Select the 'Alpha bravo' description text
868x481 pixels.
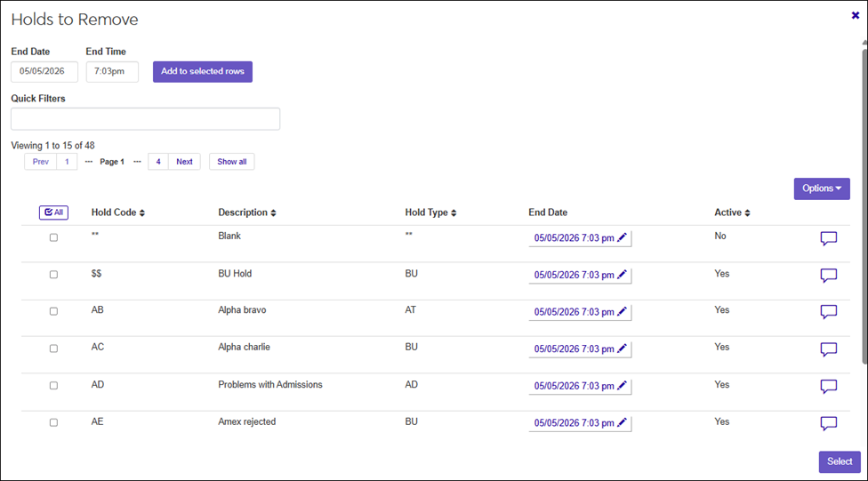[x=242, y=310]
